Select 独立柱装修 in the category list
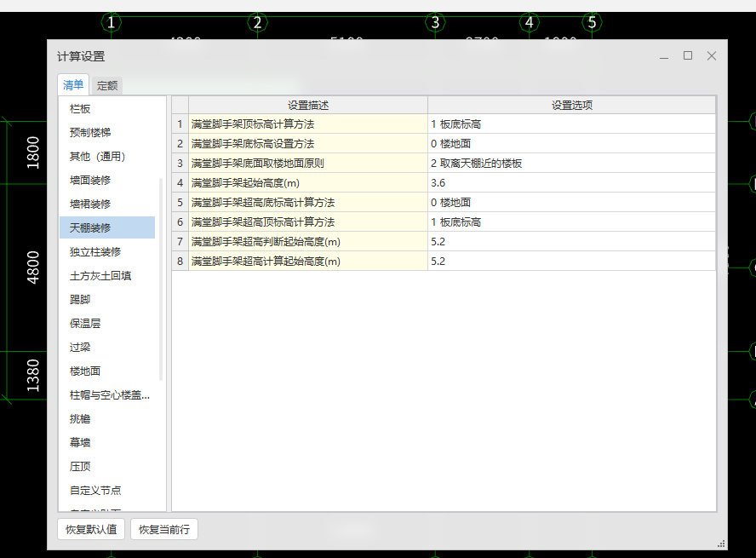756x558 pixels. [x=107, y=252]
